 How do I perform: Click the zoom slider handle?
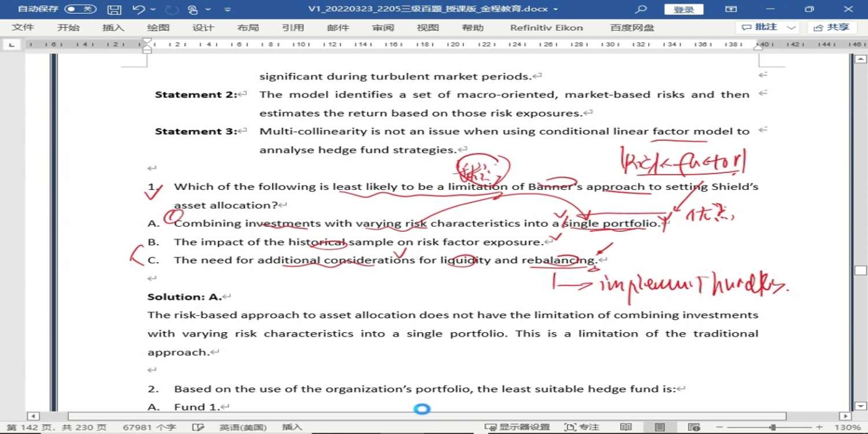[773, 427]
